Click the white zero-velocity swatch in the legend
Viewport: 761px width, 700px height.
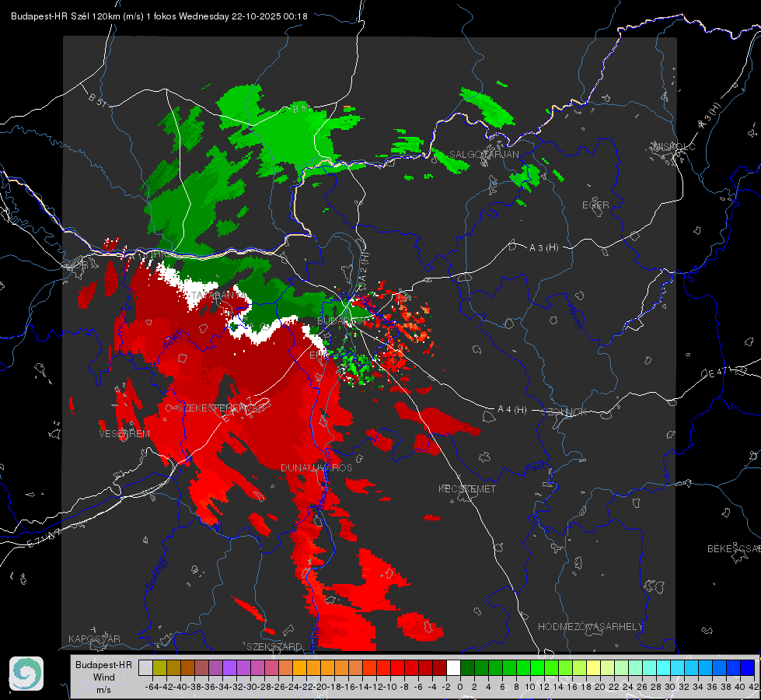coord(453,667)
